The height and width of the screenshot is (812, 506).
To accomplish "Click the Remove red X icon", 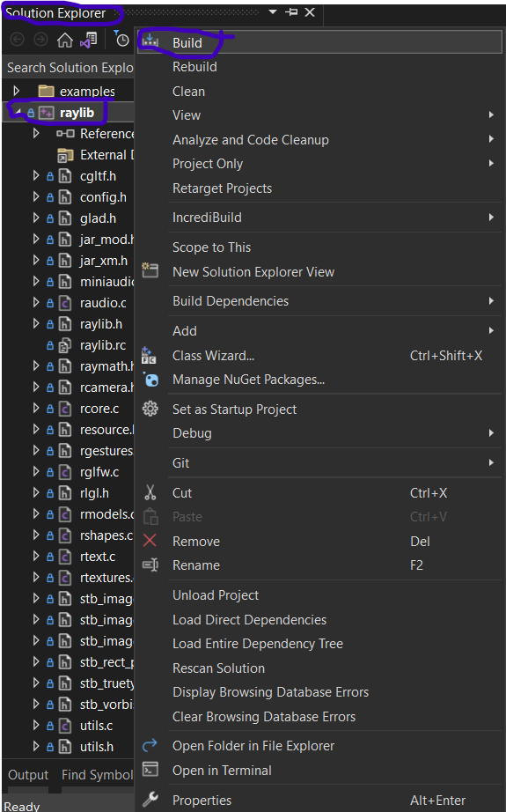I will click(150, 541).
